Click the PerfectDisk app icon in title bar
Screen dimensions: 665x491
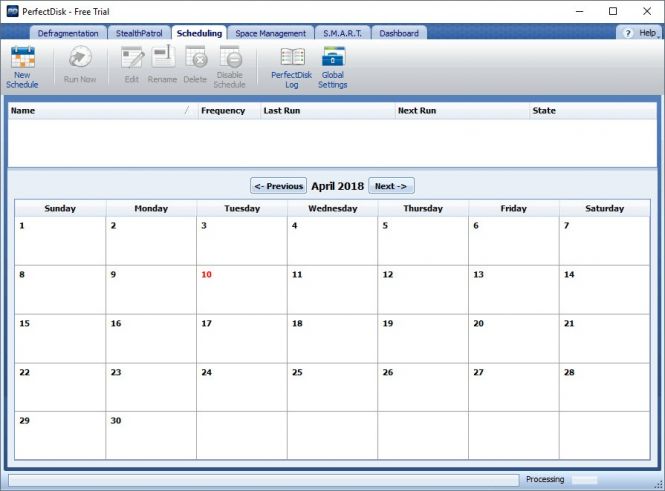pyautogui.click(x=12, y=11)
